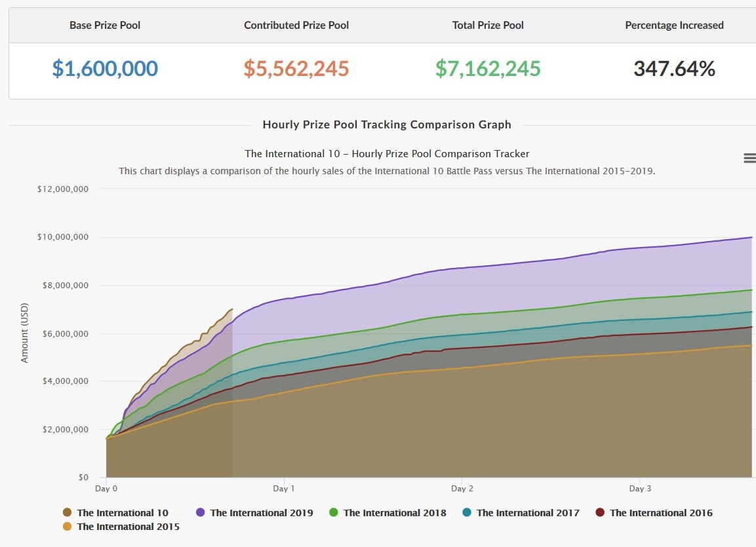The height and width of the screenshot is (547, 756).
Task: Click the brown International 10 legend dot
Action: pos(67,512)
